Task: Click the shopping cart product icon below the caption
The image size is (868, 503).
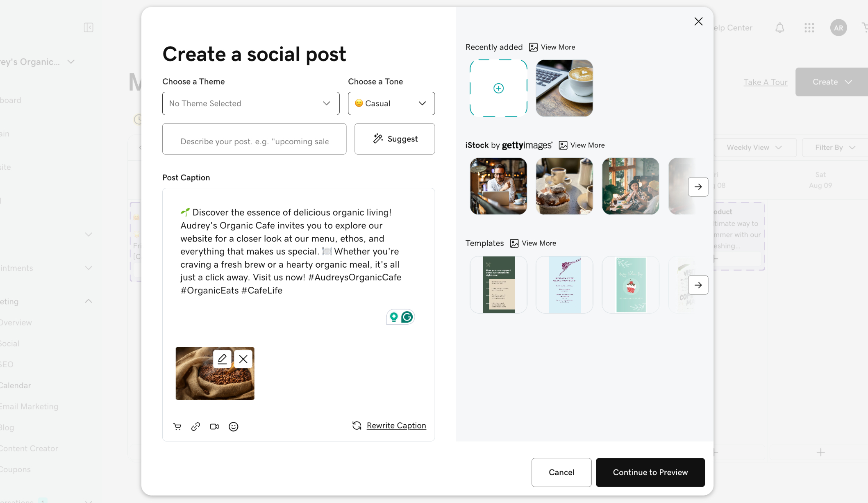Action: click(x=177, y=426)
